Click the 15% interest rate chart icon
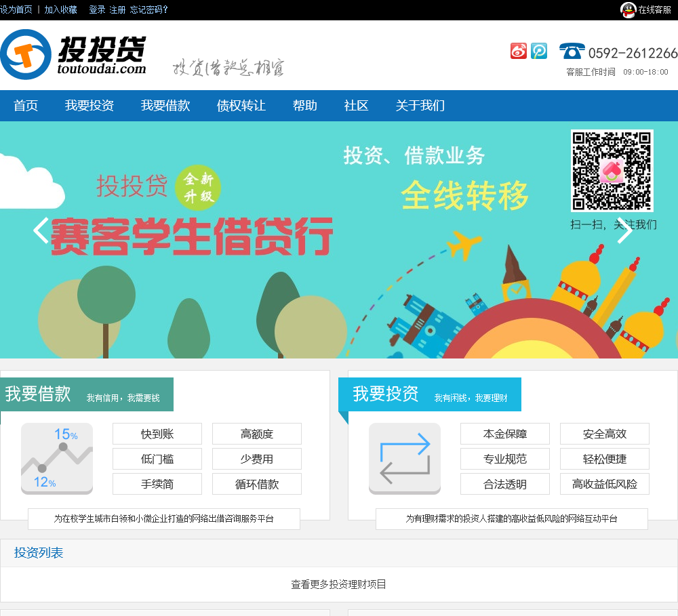This screenshot has width=678, height=616. click(57, 459)
